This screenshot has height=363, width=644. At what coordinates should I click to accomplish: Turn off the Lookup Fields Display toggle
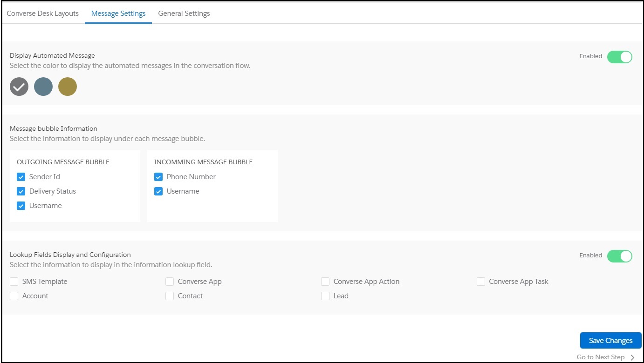(x=619, y=255)
